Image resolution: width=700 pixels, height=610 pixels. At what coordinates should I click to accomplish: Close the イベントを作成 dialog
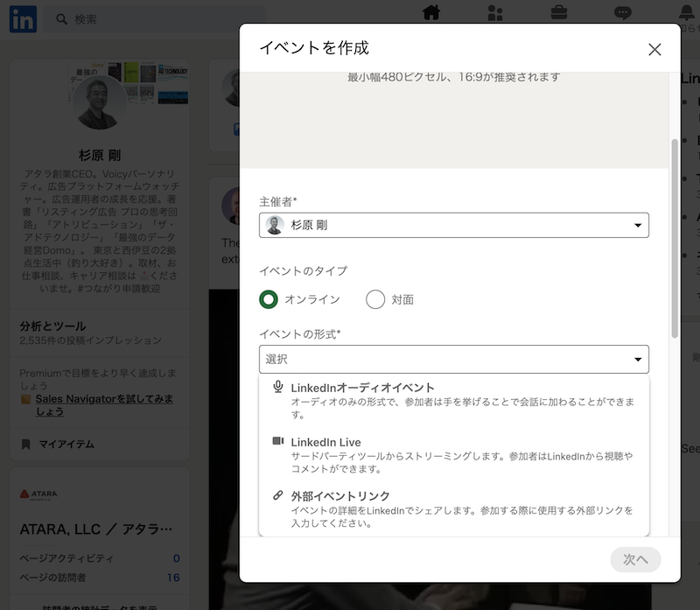[x=654, y=49]
